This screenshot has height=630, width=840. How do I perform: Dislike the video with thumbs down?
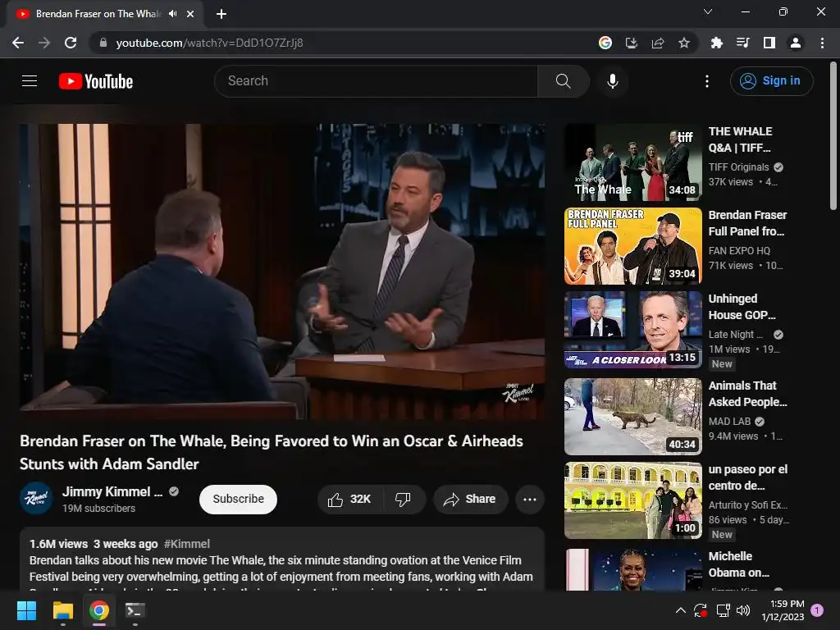pyautogui.click(x=404, y=500)
